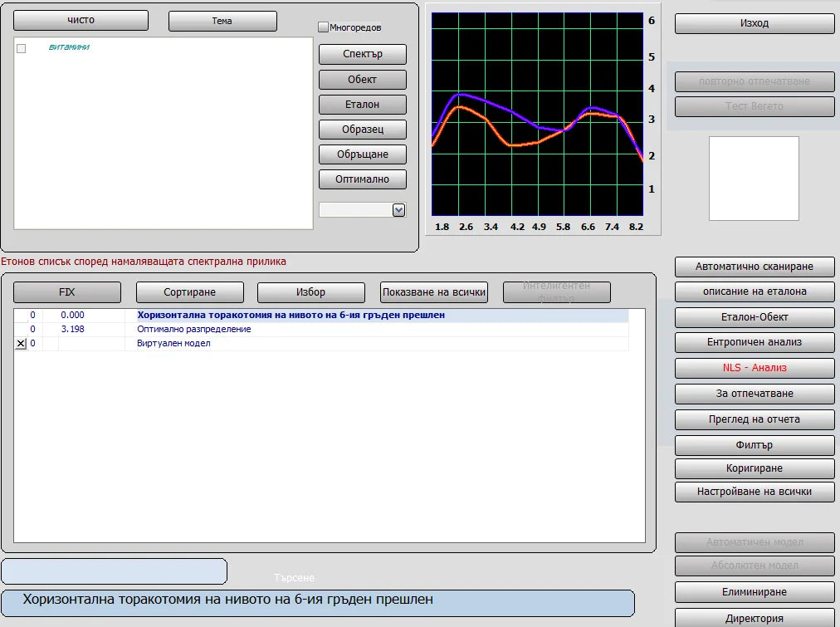Click Показване на всички button

(434, 292)
